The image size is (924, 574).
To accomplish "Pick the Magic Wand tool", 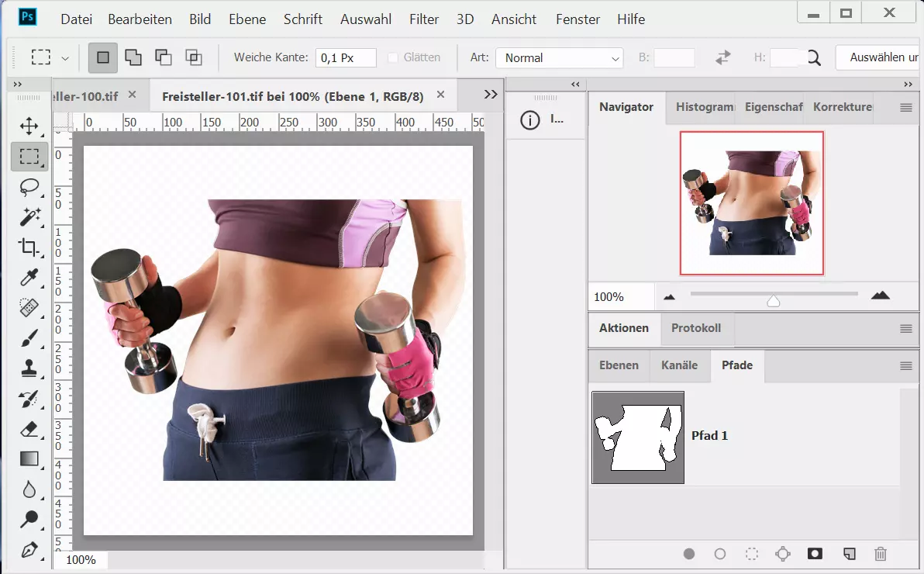I will click(x=29, y=217).
